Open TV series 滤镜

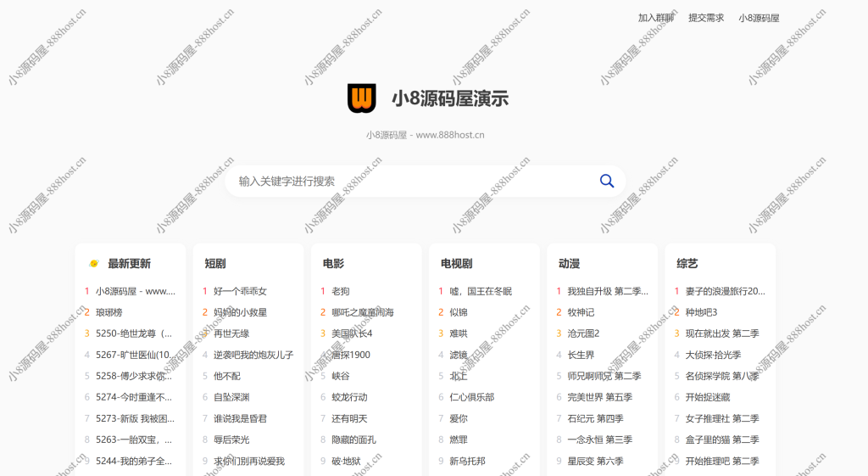point(459,355)
